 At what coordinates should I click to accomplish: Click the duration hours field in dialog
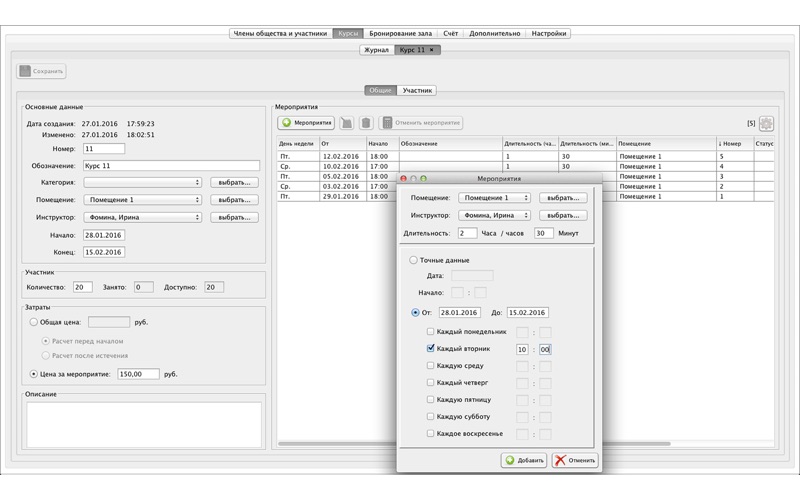(x=467, y=233)
